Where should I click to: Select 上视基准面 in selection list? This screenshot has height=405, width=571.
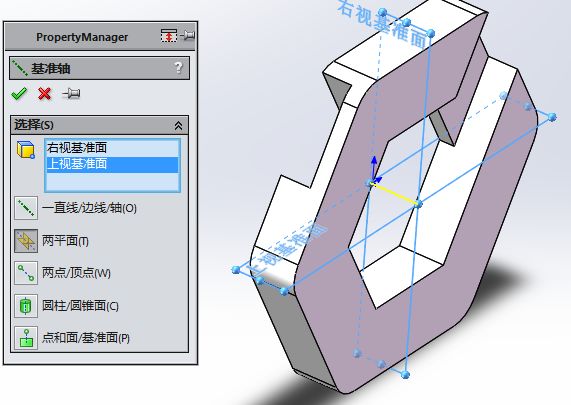(112, 164)
